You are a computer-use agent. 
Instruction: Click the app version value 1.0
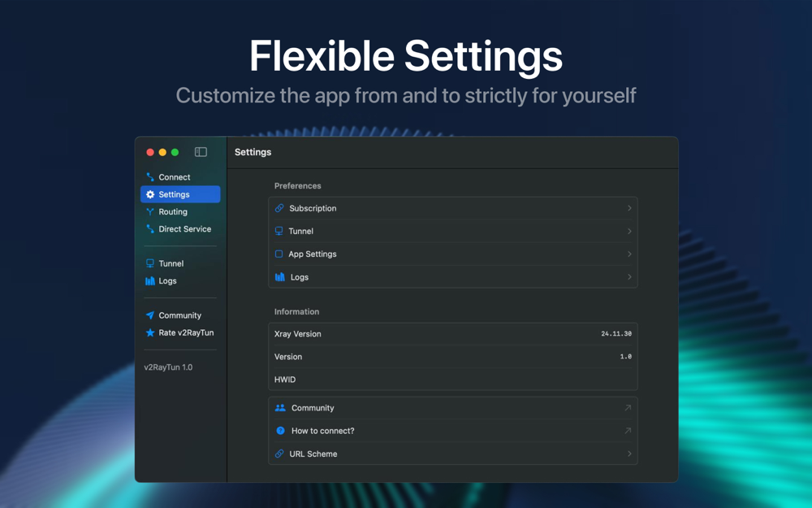coord(625,357)
